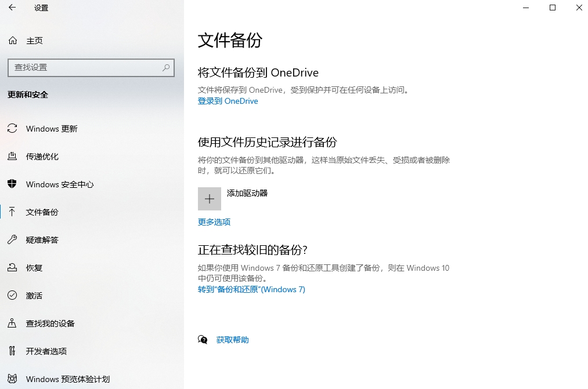The image size is (588, 389).
Task: Select the 开发者选项 tools icon
Action: (x=12, y=351)
